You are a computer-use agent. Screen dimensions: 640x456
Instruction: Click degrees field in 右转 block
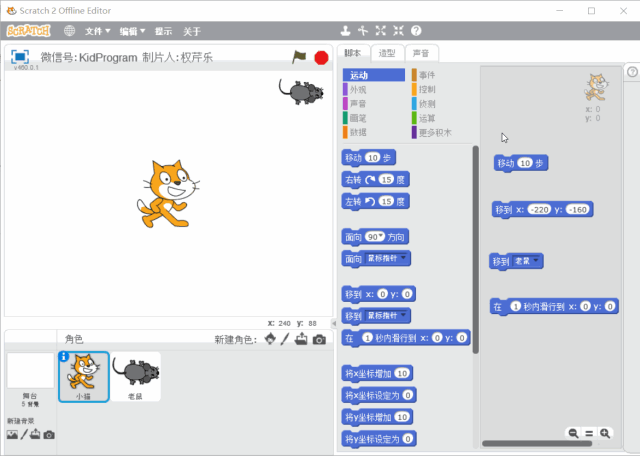pos(386,180)
